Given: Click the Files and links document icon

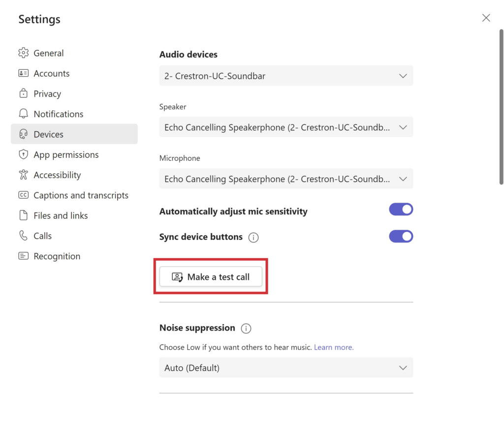Looking at the screenshot, I should (24, 215).
